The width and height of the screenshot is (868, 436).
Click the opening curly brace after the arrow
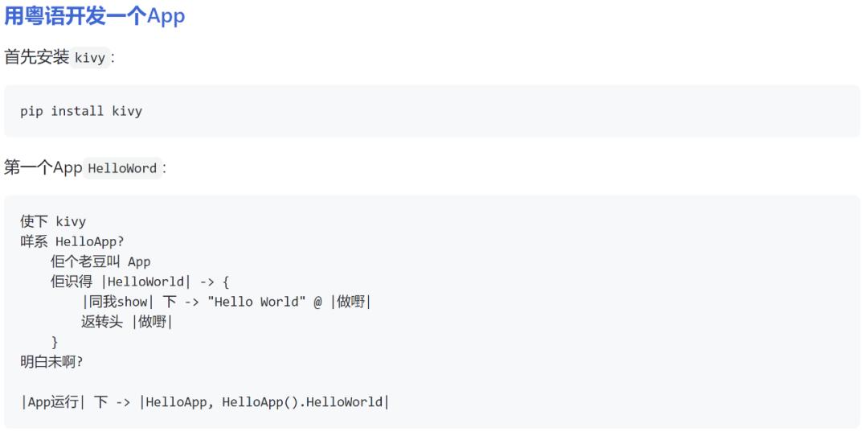[x=226, y=282]
